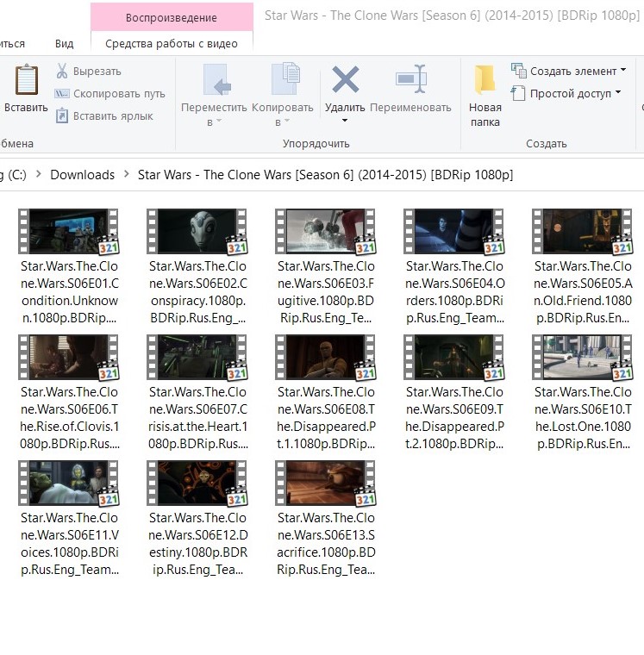
Task: Click the S06E05 An.Old.Friend file name
Action: click(583, 292)
